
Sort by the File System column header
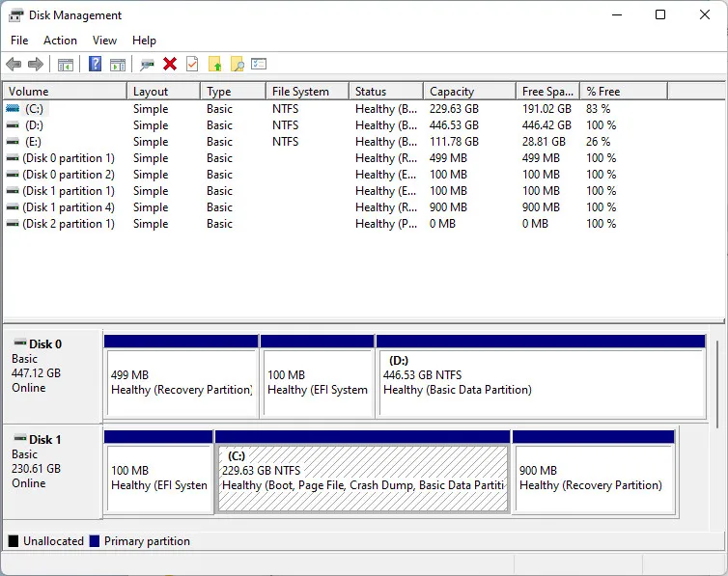[x=300, y=92]
